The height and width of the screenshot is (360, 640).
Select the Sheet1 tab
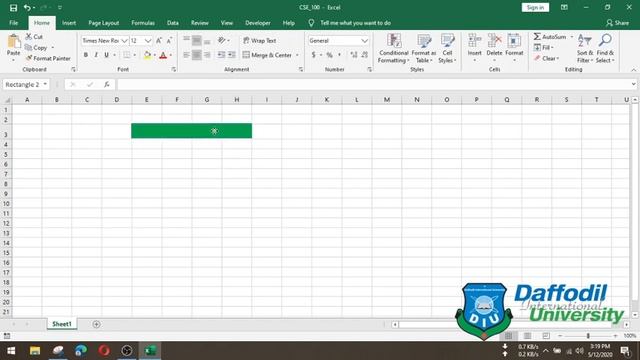click(x=62, y=324)
